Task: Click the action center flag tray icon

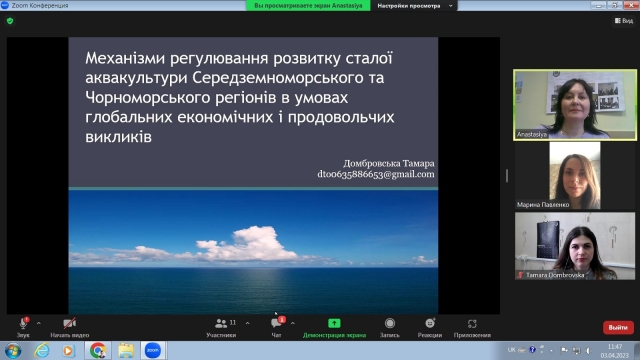Action: (564, 350)
